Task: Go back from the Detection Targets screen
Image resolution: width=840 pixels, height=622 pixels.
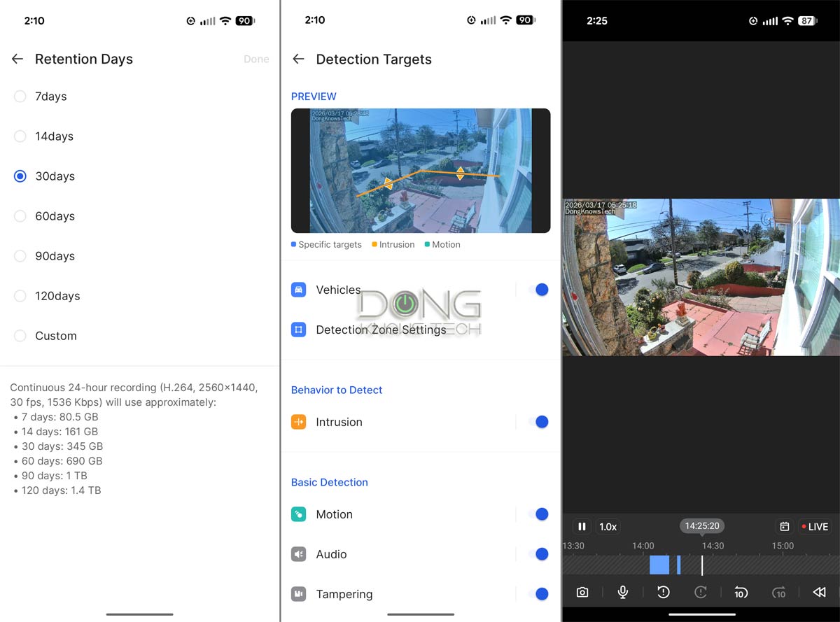Action: [x=298, y=59]
